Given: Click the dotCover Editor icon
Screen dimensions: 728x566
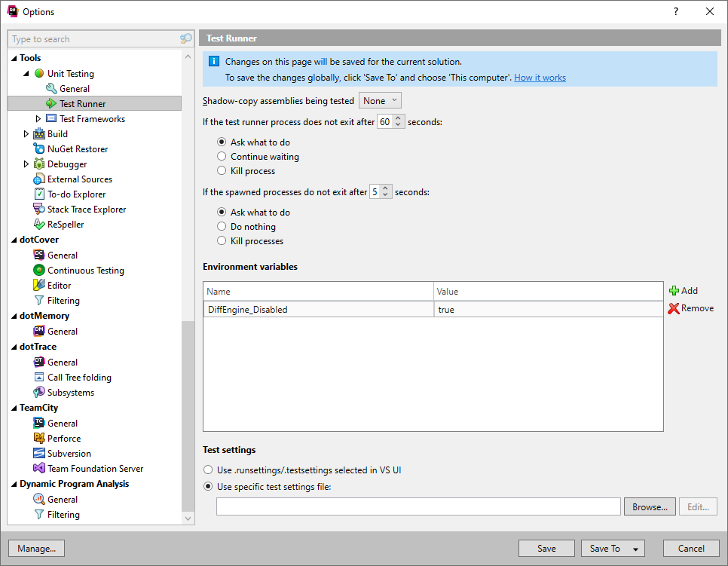Looking at the screenshot, I should pyautogui.click(x=39, y=285).
